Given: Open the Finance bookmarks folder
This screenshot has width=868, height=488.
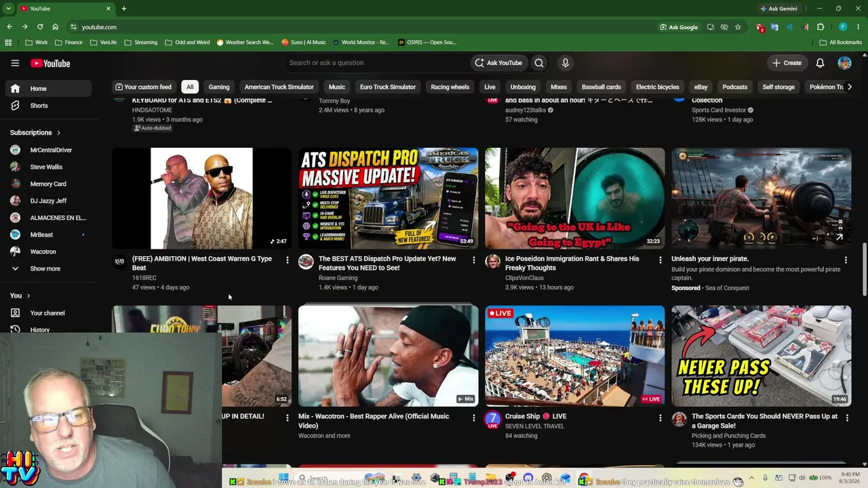Looking at the screenshot, I should [68, 42].
